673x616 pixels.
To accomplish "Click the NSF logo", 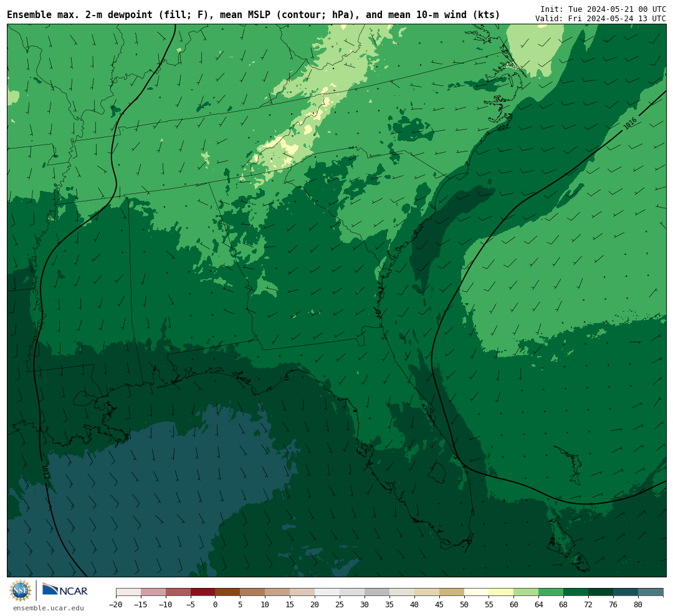I will coord(21,590).
